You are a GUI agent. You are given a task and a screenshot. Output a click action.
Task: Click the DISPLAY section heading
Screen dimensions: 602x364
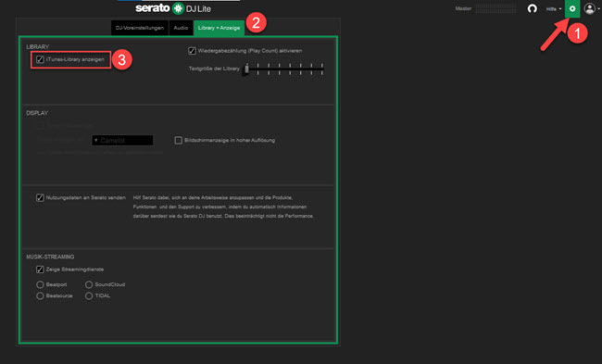coord(37,113)
